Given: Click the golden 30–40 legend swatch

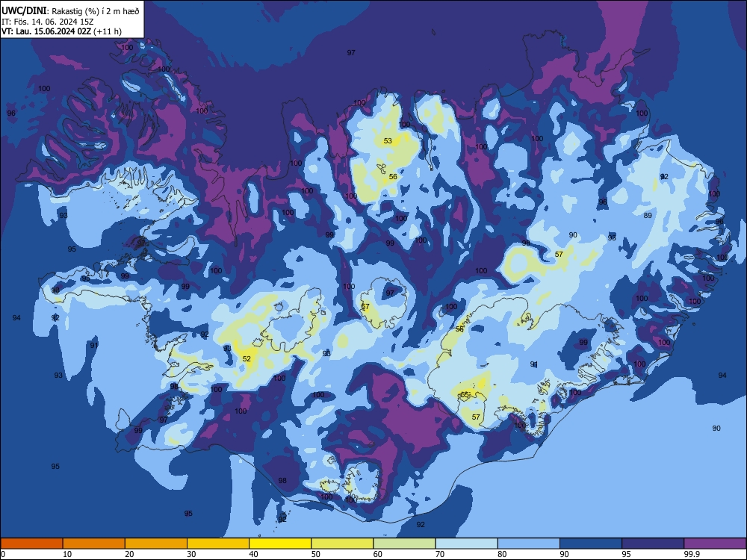Looking at the screenshot, I should coord(218,544).
